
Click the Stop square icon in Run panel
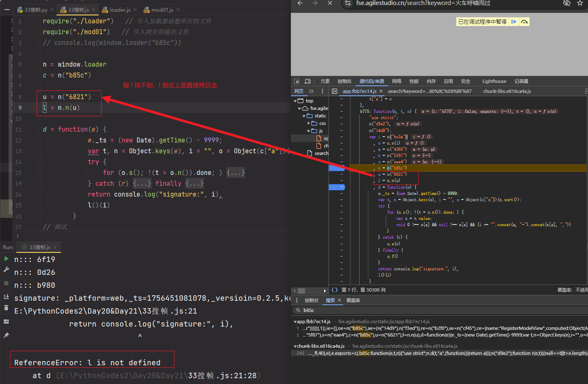6,283
